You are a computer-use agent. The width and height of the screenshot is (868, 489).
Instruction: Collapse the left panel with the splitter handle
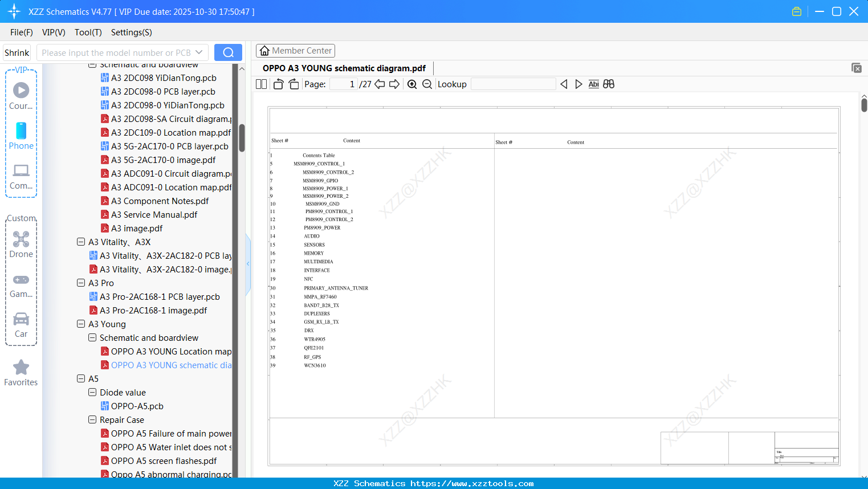(x=248, y=264)
